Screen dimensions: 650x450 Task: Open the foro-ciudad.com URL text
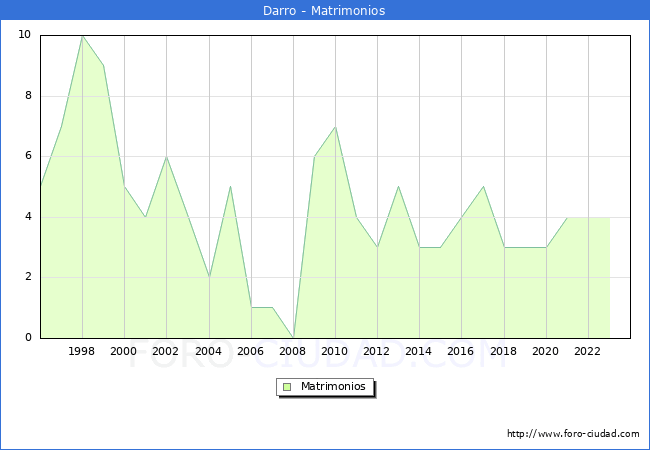573,434
